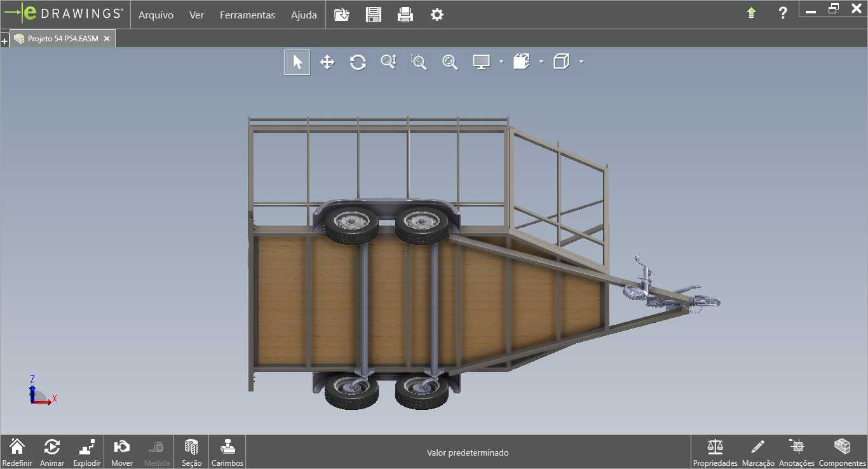
Task: Open the Seção tool
Action: [x=192, y=452]
